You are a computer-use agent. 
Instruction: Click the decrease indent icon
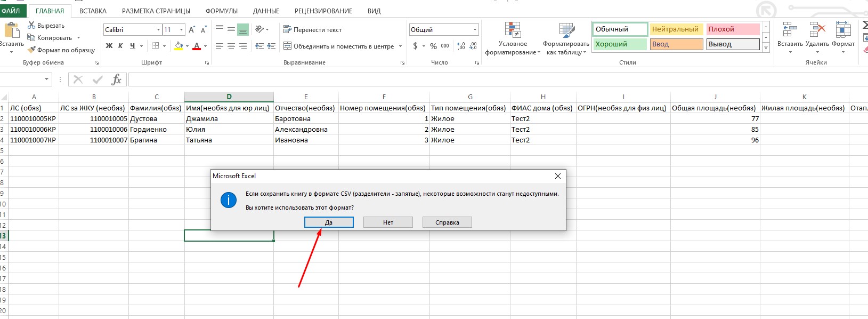coord(259,46)
